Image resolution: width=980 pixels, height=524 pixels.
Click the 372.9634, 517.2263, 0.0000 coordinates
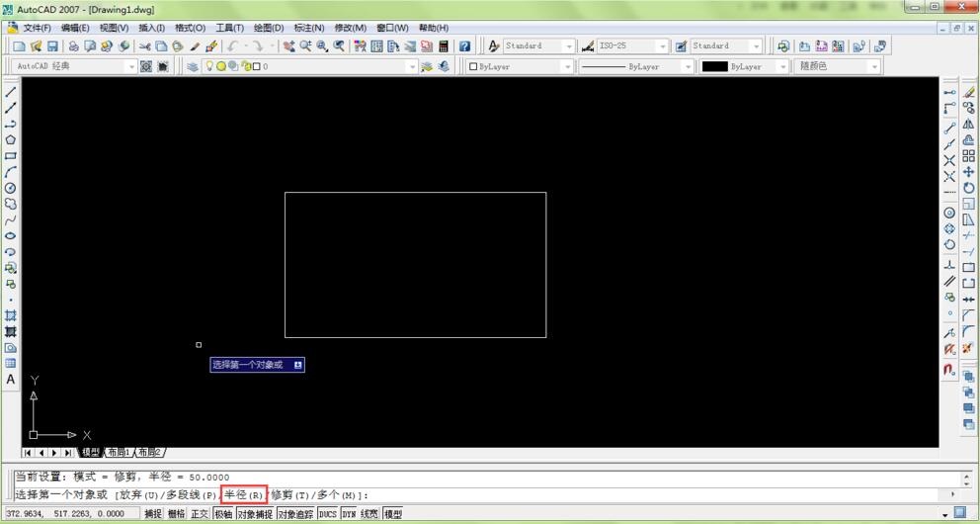pyautogui.click(x=64, y=514)
